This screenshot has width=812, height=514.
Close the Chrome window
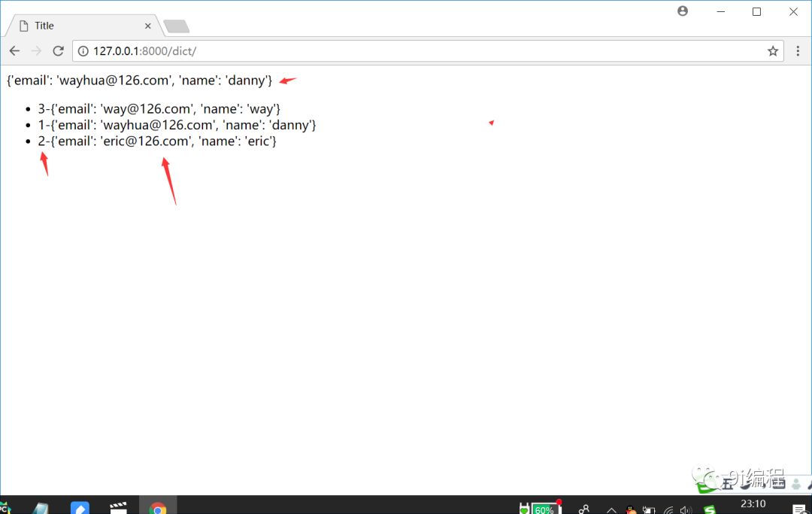pos(793,11)
